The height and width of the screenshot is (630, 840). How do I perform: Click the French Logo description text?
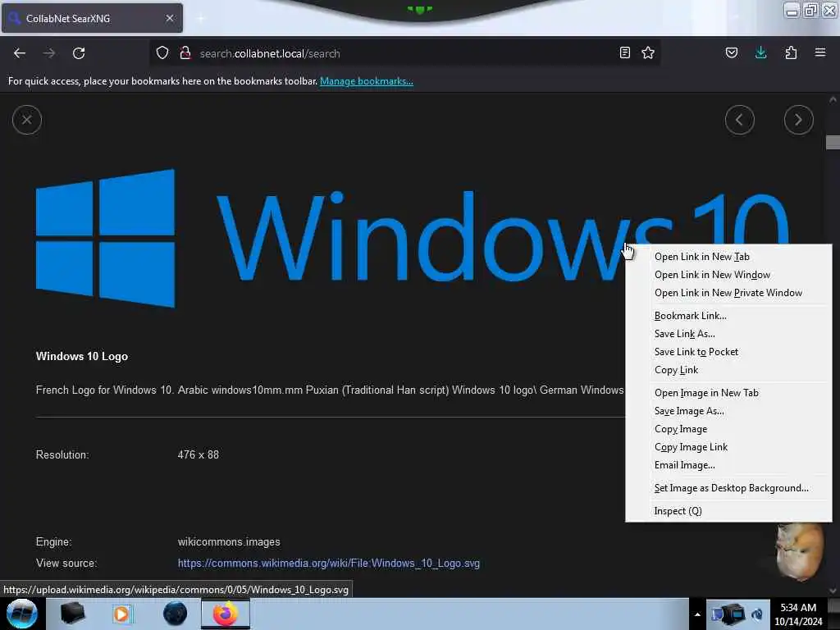330,390
